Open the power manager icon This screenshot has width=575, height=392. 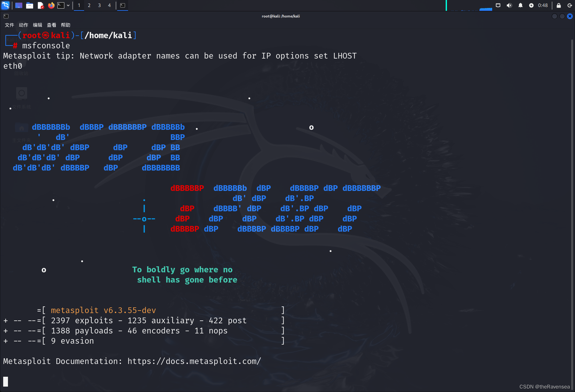point(531,5)
